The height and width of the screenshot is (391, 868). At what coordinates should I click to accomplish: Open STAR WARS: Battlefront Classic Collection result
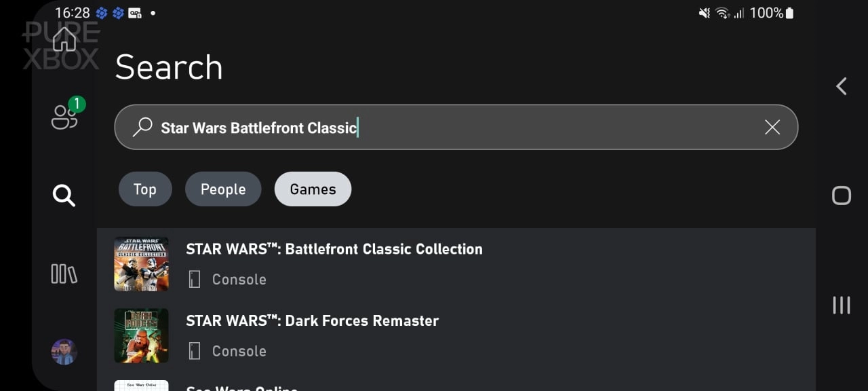click(x=334, y=249)
